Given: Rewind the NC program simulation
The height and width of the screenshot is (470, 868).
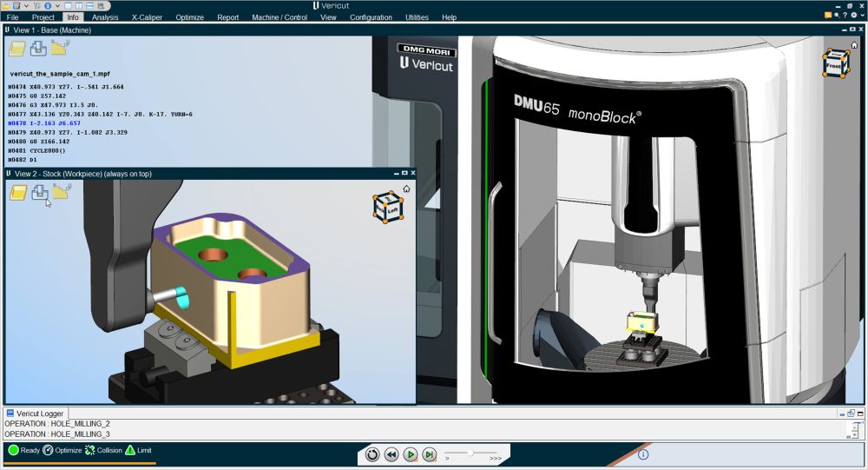Looking at the screenshot, I should coord(391,455).
